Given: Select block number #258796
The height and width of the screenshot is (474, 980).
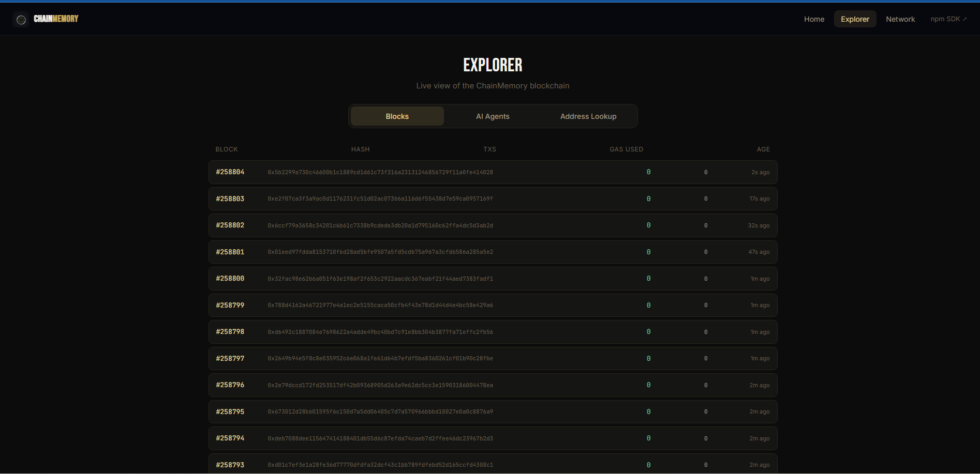Looking at the screenshot, I should click(230, 385).
